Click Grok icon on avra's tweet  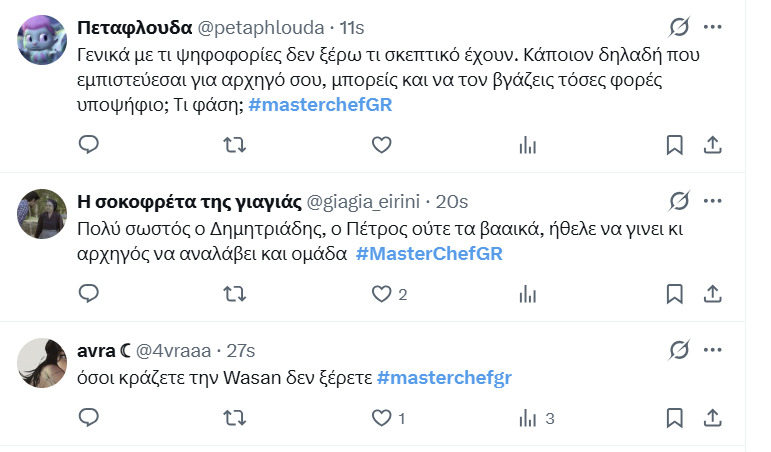click(679, 349)
